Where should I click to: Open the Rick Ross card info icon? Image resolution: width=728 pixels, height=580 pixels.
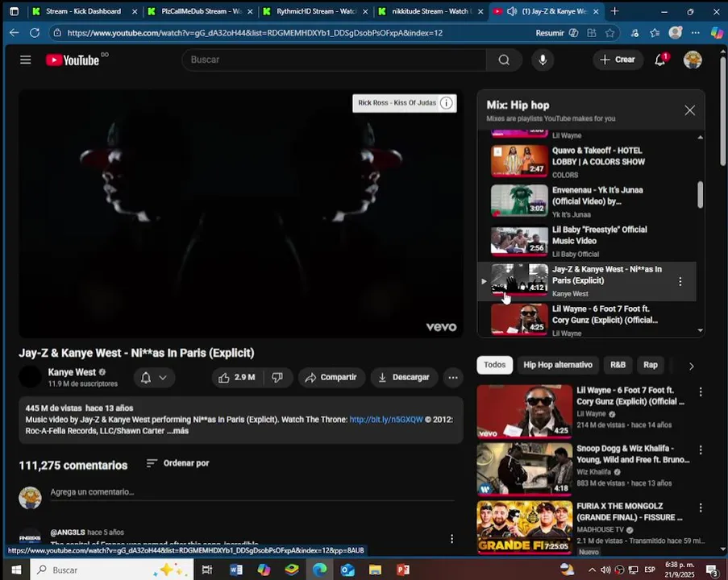(x=446, y=103)
